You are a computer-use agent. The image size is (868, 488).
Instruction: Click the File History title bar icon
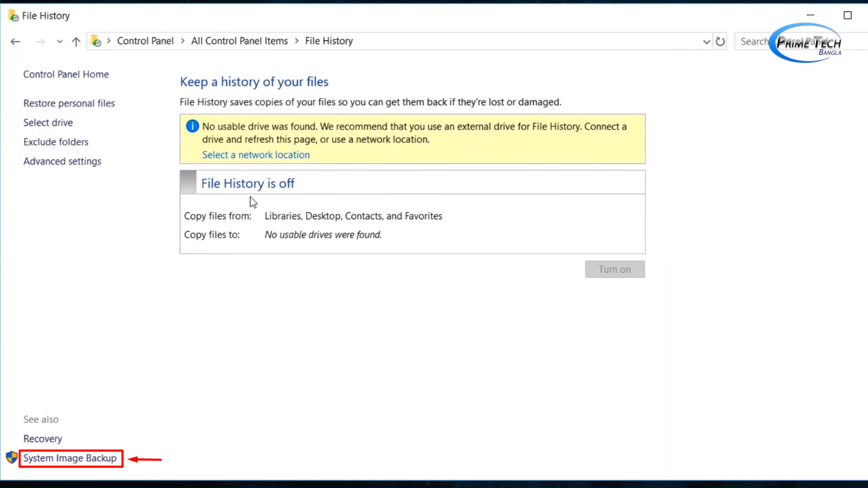[x=13, y=16]
